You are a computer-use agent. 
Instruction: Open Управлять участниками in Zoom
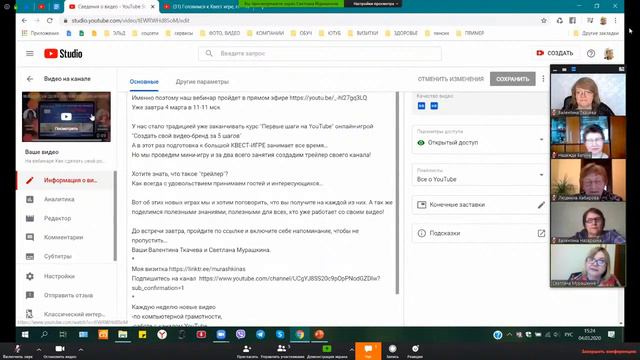(x=282, y=351)
